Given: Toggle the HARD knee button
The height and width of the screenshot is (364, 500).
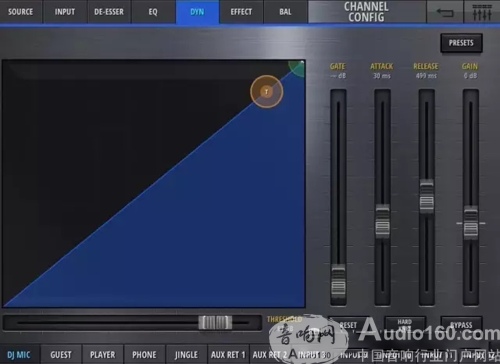Looking at the screenshot, I should (405, 325).
